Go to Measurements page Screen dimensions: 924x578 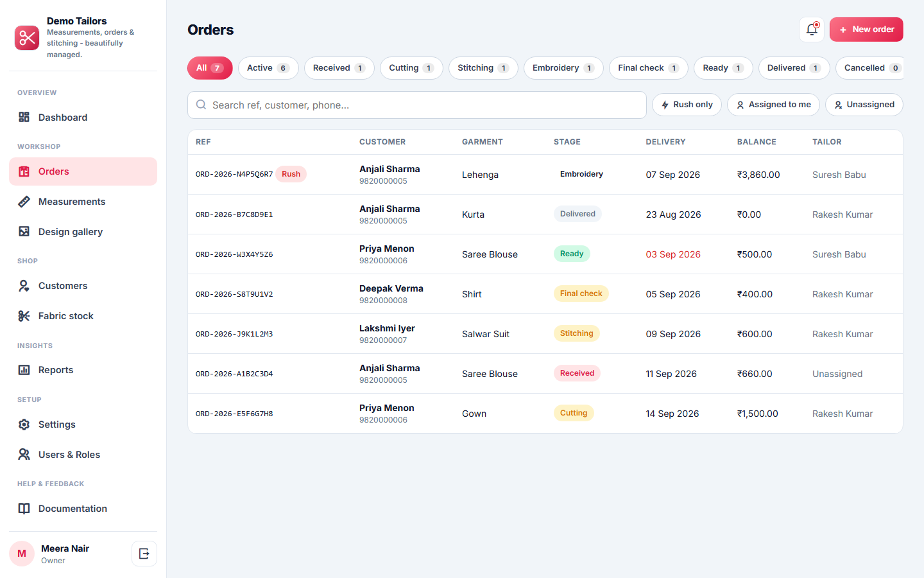(x=83, y=202)
